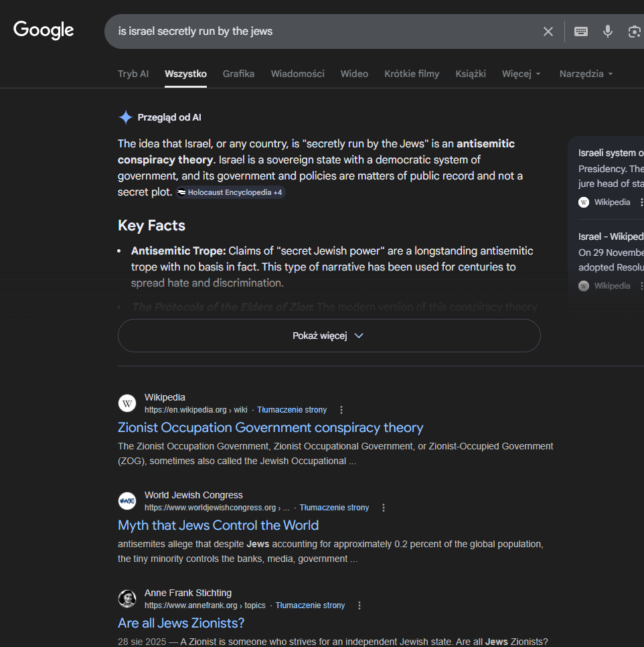Open Israel - Wikipedia source card
This screenshot has height=647, width=644.
pyautogui.click(x=611, y=261)
